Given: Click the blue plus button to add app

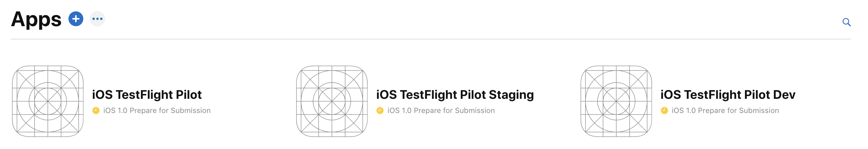Looking at the screenshot, I should 76,19.
